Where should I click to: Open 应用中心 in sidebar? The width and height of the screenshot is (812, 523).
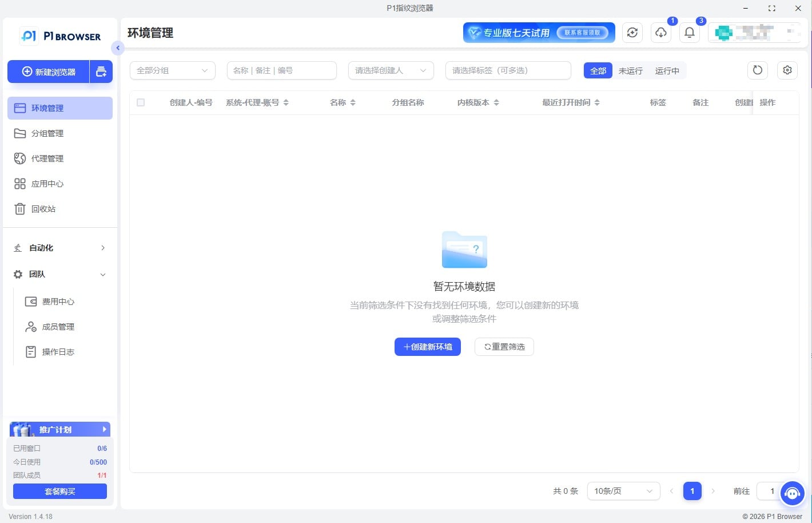click(x=60, y=184)
